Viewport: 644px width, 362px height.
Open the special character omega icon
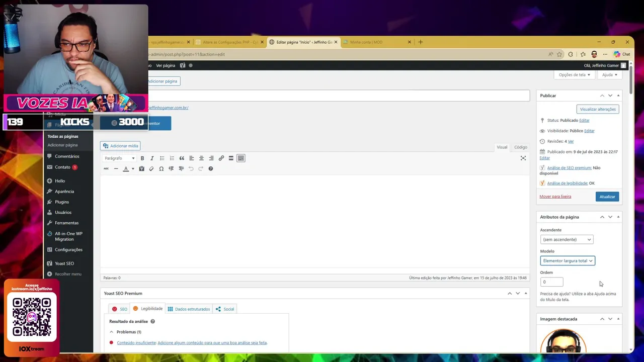pos(161,168)
